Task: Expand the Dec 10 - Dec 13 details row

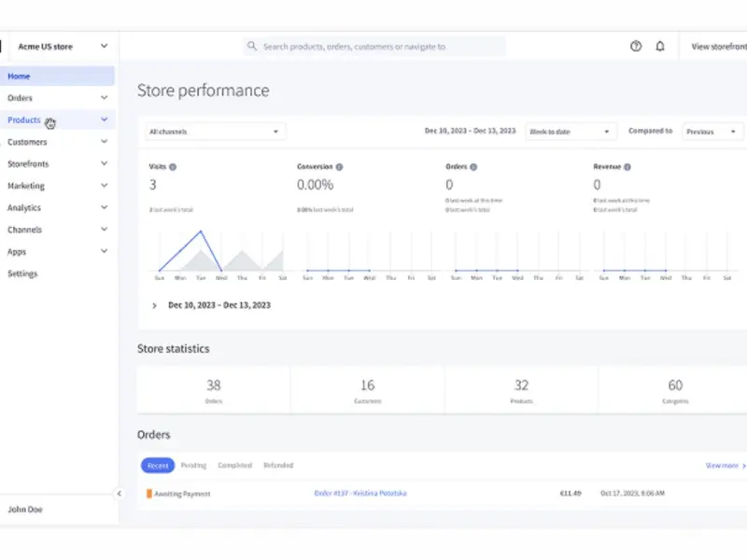Action: tap(154, 306)
